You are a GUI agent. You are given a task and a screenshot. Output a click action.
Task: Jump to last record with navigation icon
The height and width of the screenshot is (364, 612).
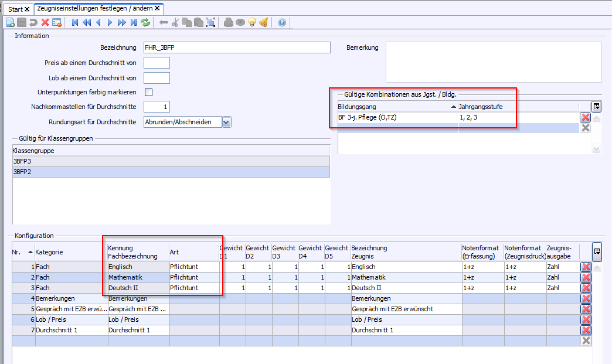point(134,22)
